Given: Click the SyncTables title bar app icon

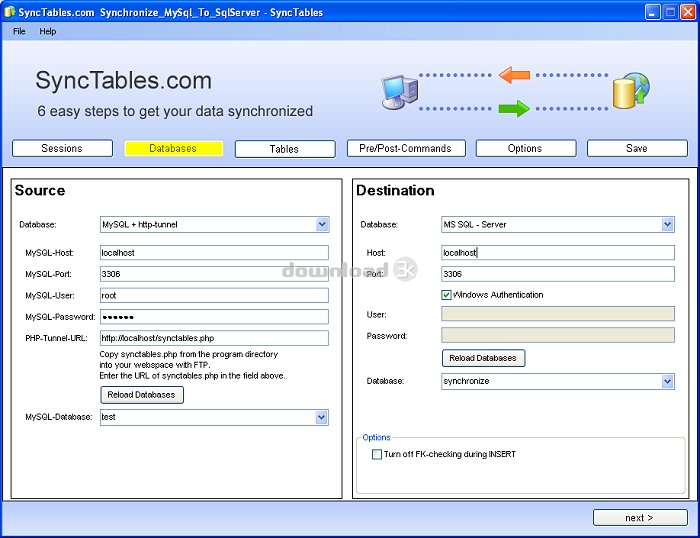Looking at the screenshot, I should click(11, 13).
